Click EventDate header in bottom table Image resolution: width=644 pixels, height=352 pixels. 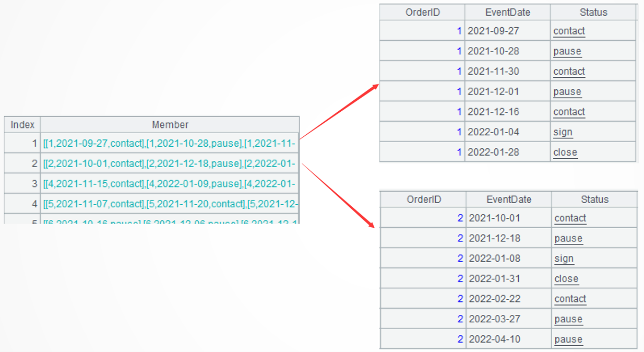(509, 200)
